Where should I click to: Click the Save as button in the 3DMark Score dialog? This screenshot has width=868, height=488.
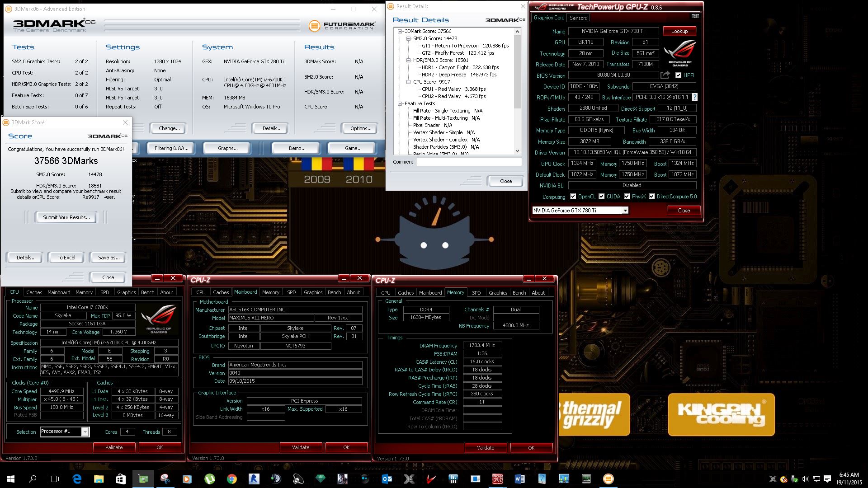tap(108, 258)
